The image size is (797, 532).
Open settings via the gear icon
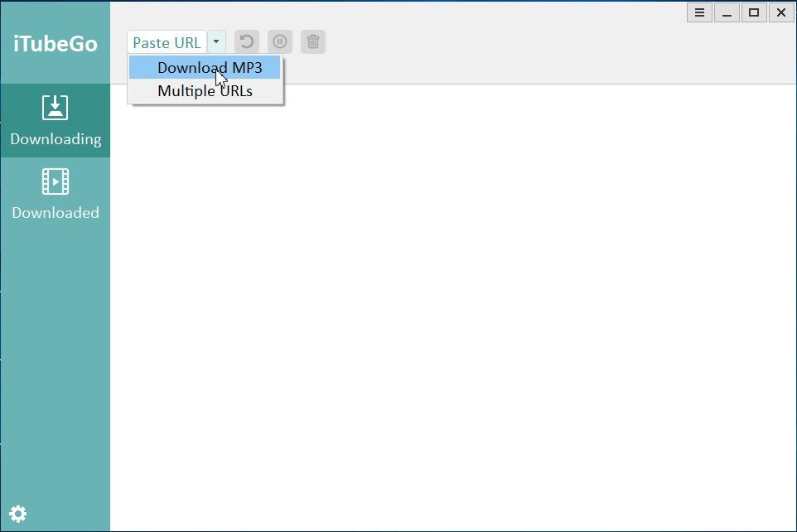click(17, 514)
